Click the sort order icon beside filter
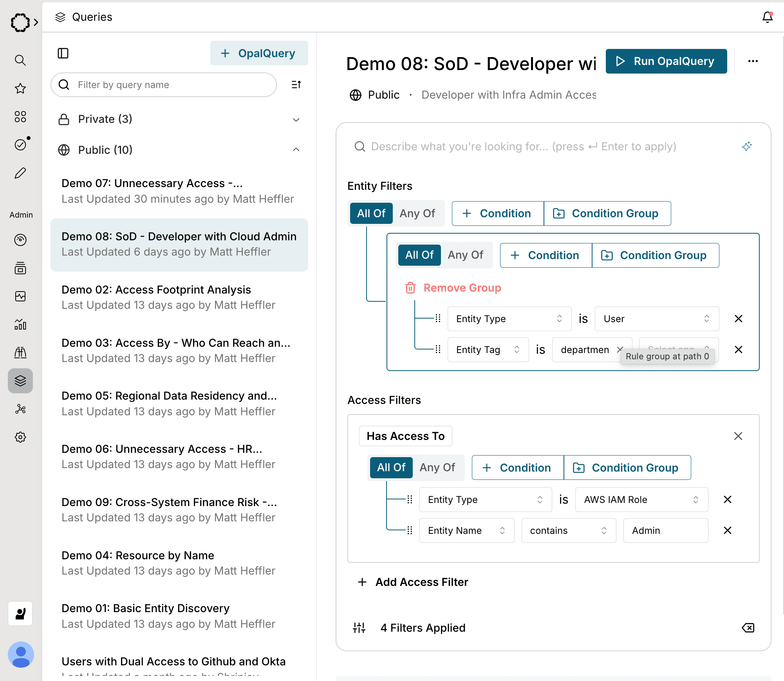Viewport: 784px width, 681px height. point(296,85)
